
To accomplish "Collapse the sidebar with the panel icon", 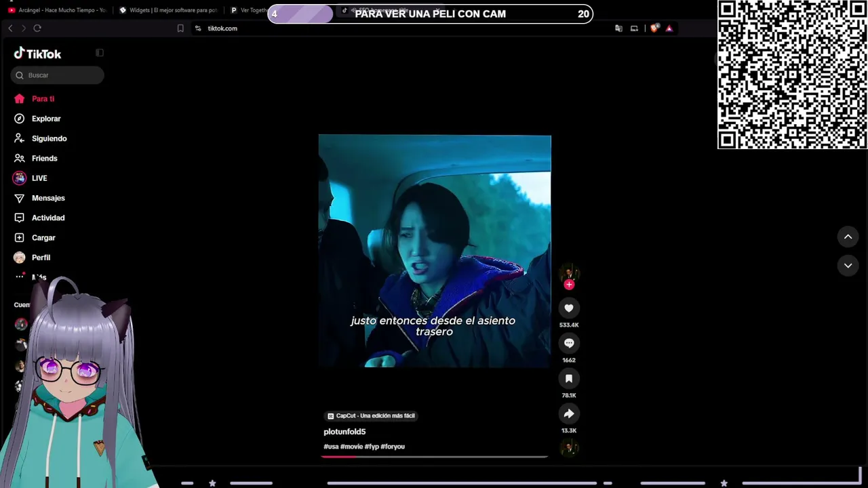I will [100, 53].
